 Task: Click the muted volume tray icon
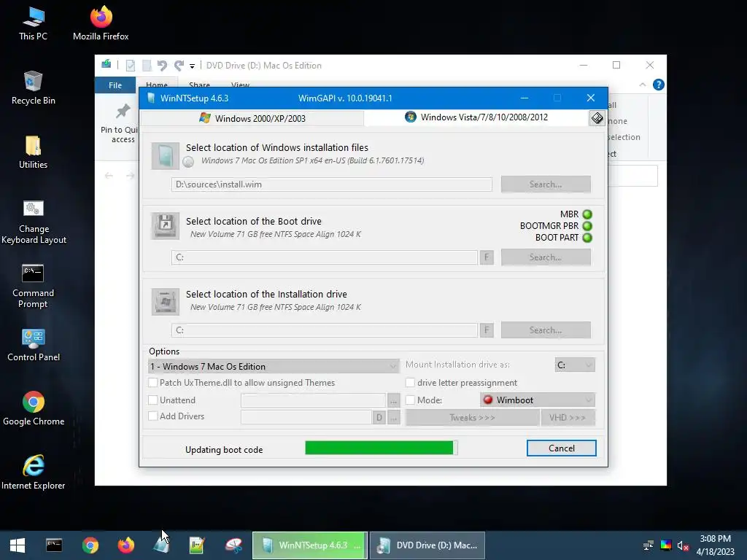683,545
